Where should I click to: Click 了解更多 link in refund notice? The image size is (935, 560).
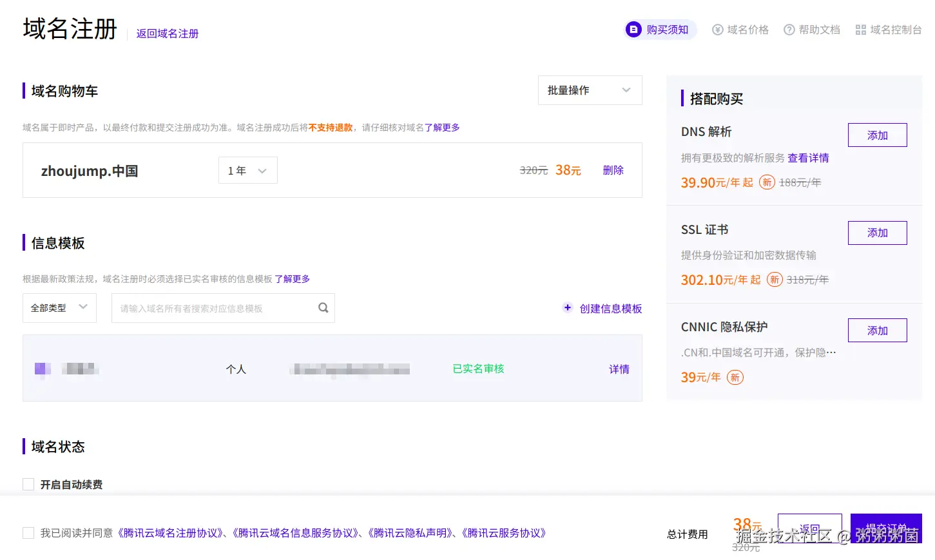pos(442,128)
